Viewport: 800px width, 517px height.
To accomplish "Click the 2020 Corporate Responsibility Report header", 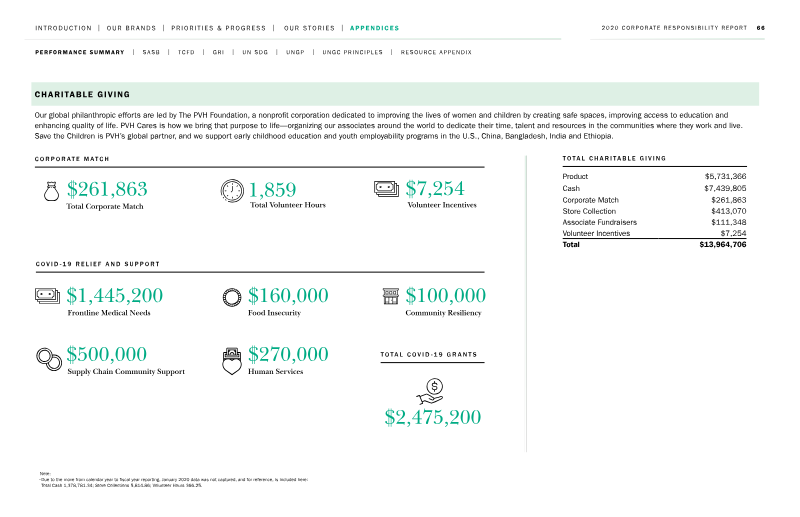I will tap(674, 28).
